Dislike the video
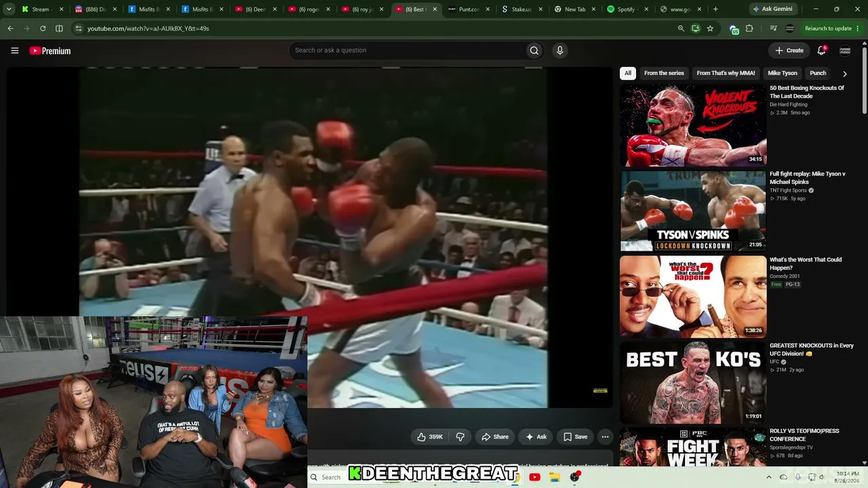Viewport: 868px width, 488px height. pos(460,437)
